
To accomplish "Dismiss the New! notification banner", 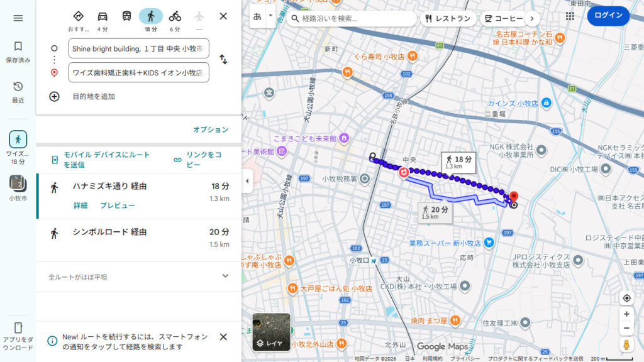I will pyautogui.click(x=223, y=337).
